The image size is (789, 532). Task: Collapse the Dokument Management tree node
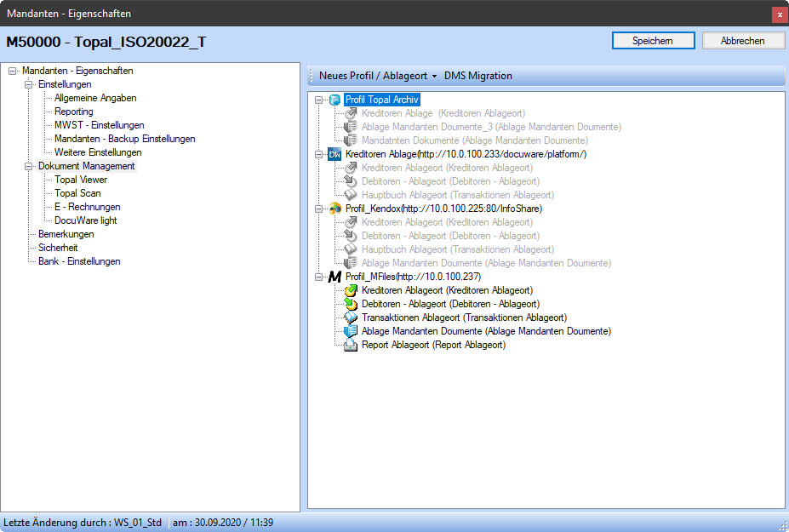click(x=29, y=166)
